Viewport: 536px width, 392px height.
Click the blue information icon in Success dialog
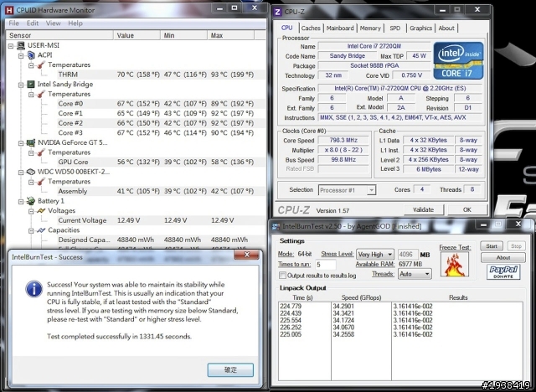pos(34,289)
